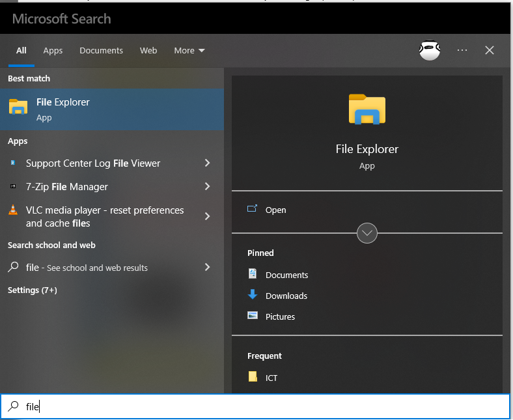
Task: Expand 7-Zip File Manager options arrow
Action: [207, 186]
